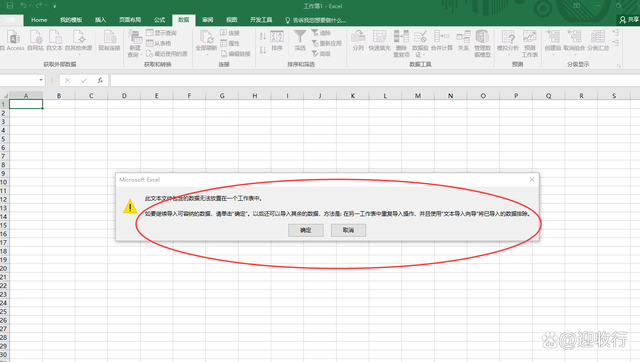This screenshot has height=362, width=640.
Task: Click Show Queries (显示查询)
Action: (162, 33)
